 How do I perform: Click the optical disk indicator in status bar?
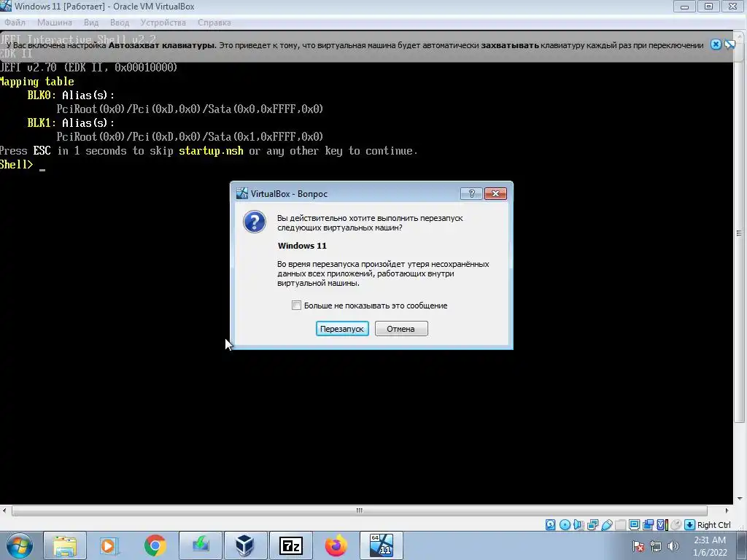565,525
